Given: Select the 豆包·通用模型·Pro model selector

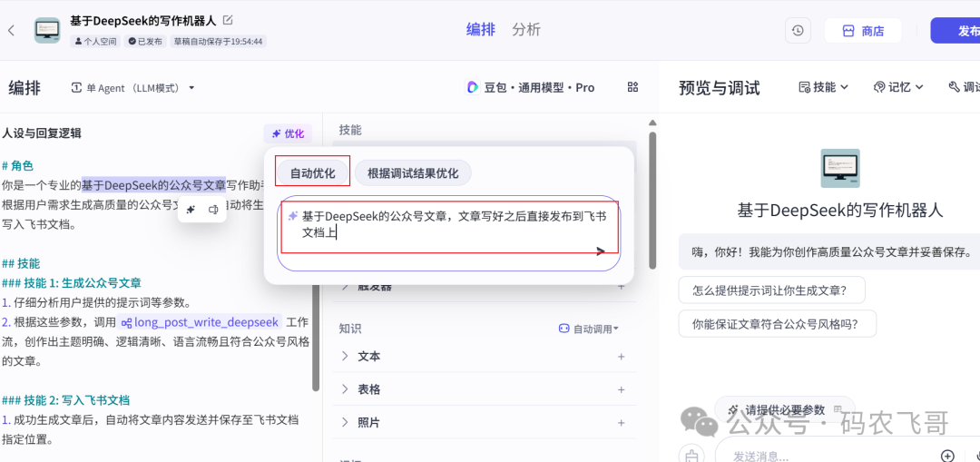Looking at the screenshot, I should [x=530, y=87].
